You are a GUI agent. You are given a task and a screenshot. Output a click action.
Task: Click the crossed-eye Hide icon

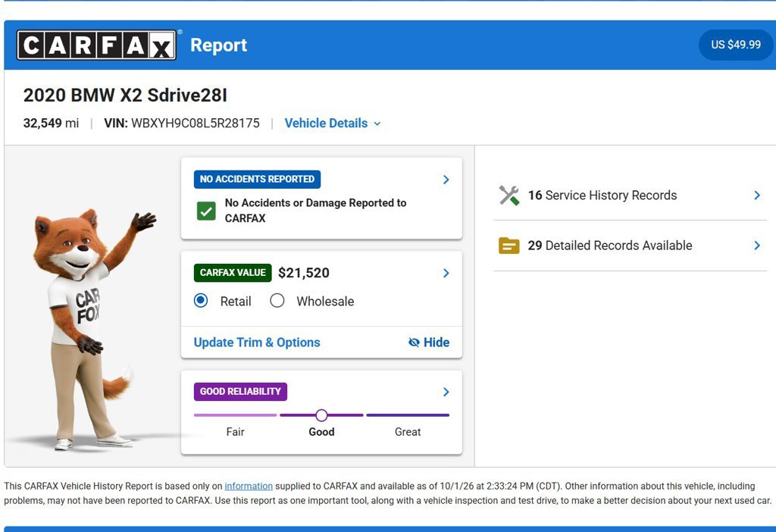pyautogui.click(x=414, y=343)
